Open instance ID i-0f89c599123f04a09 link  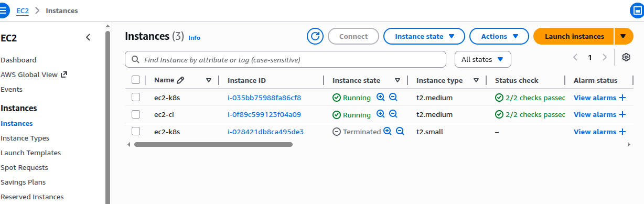[x=264, y=114]
